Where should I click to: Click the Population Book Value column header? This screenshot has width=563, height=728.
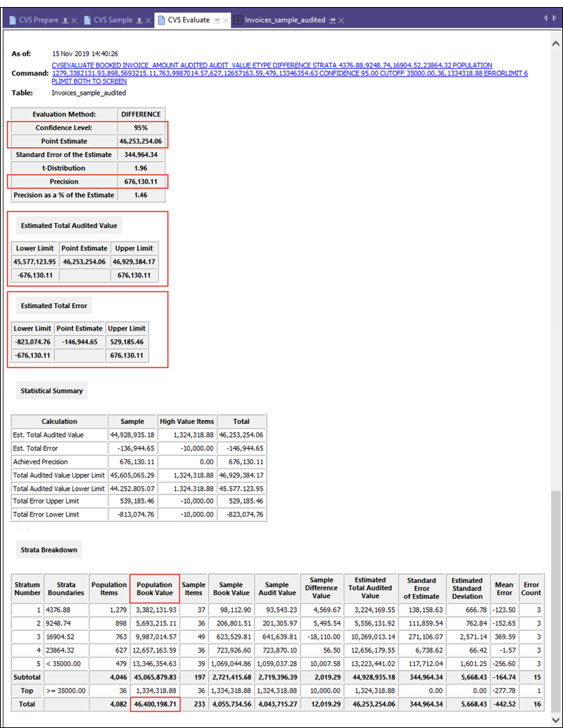(154, 589)
